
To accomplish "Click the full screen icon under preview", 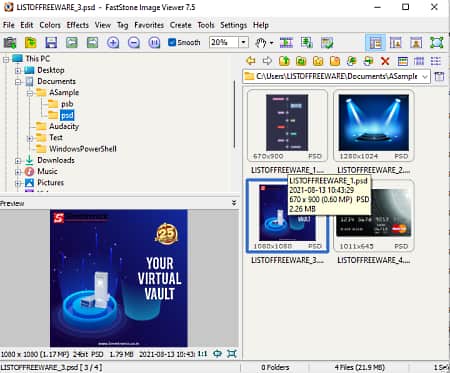I will coord(232,353).
